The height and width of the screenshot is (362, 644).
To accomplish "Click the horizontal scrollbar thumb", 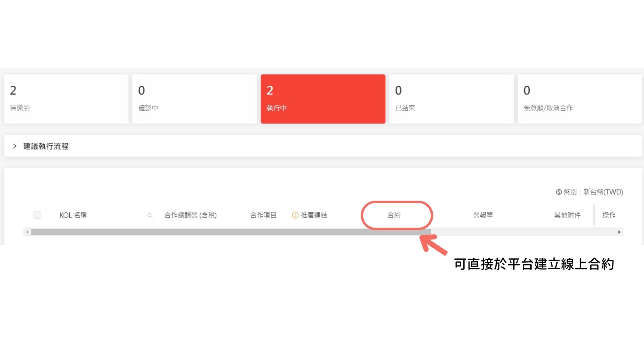I will pos(231,232).
